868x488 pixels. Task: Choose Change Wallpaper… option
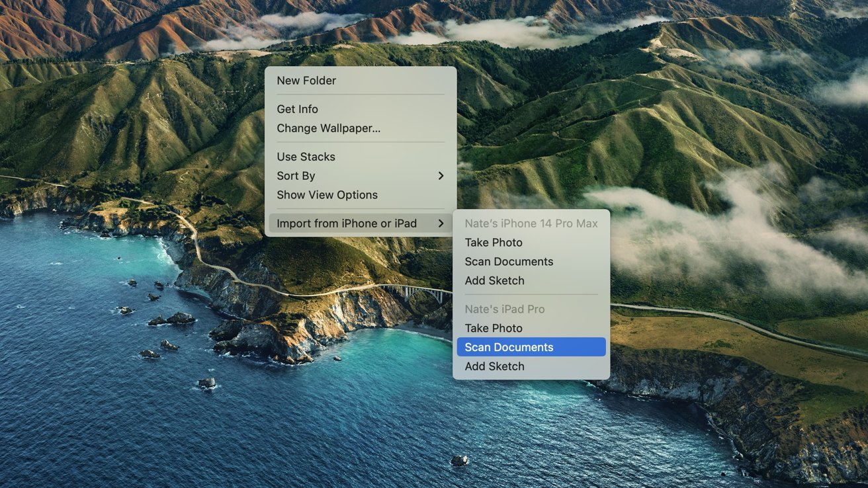(328, 128)
